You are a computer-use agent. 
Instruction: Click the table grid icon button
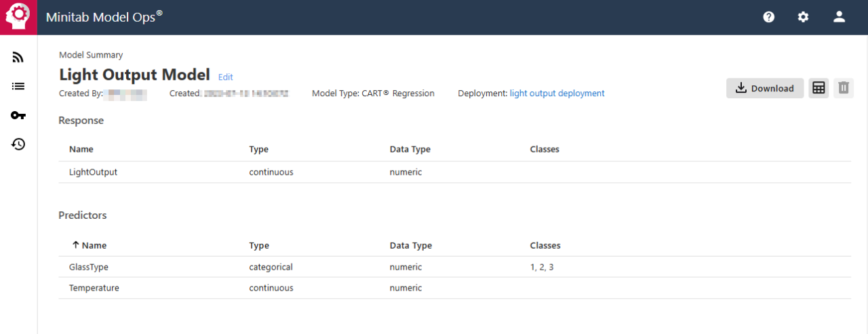click(818, 88)
